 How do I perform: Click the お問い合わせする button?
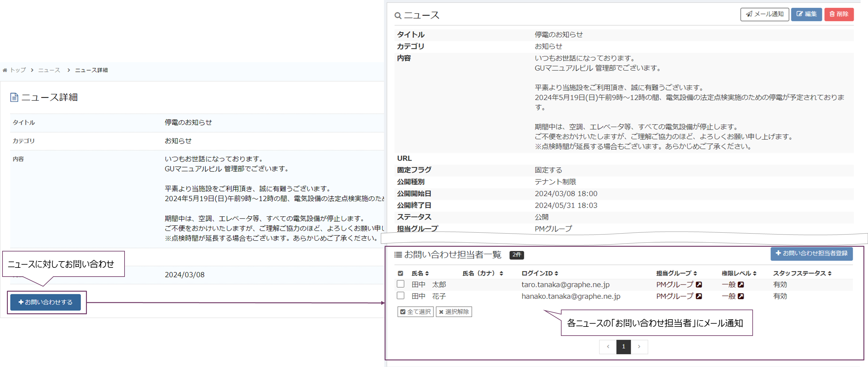[x=45, y=302]
